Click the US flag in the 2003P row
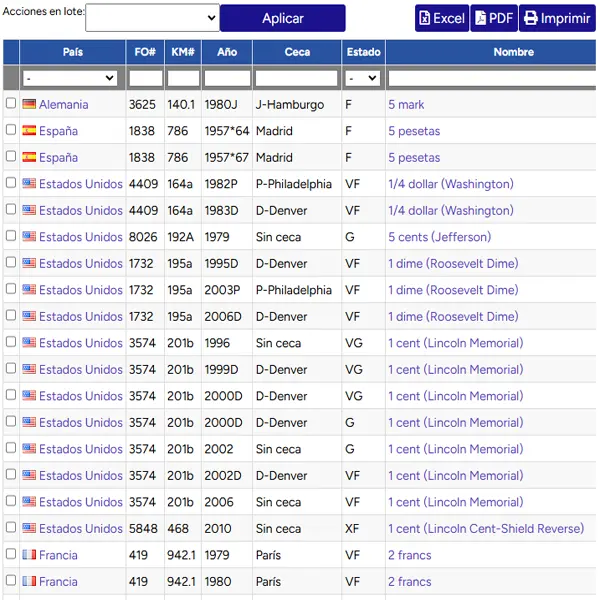Viewport: 600px width, 600px height. pos(29,289)
